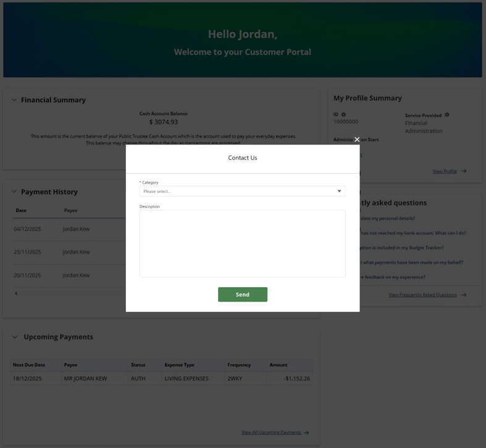Select the 20/11/2025 payment date
Viewport: 486px width, 448px height.
[27, 275]
